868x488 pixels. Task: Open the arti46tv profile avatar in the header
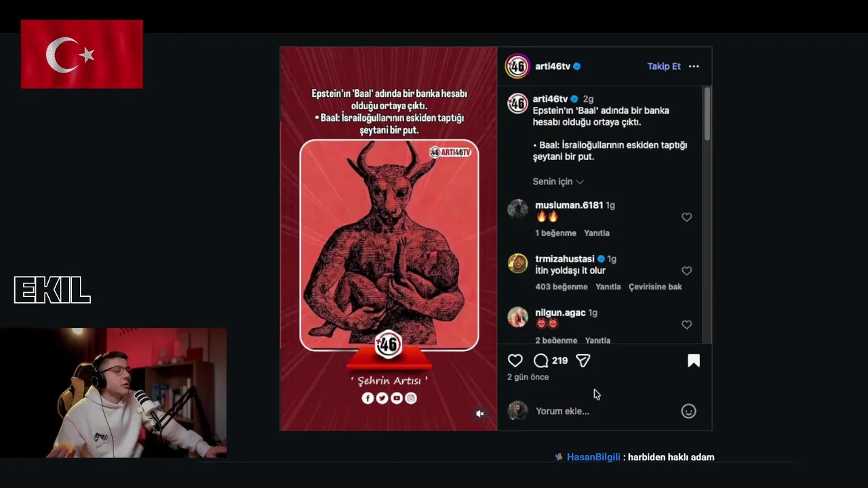coord(517,66)
